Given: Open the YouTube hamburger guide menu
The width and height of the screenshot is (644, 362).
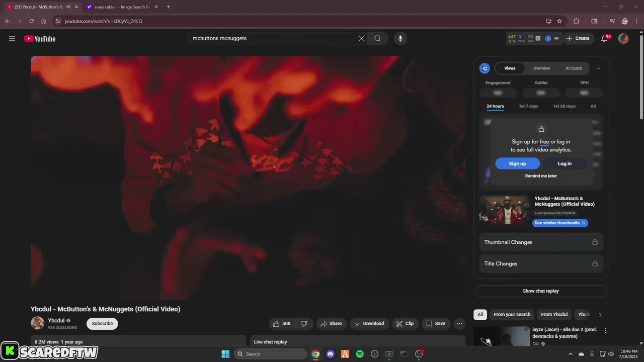Looking at the screenshot, I should (x=12, y=38).
